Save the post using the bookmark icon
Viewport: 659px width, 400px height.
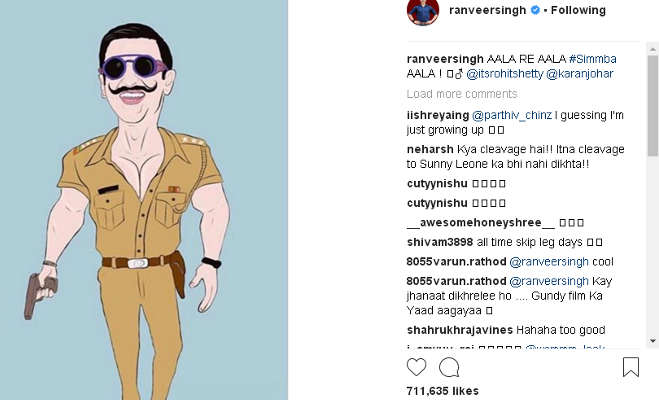point(631,367)
